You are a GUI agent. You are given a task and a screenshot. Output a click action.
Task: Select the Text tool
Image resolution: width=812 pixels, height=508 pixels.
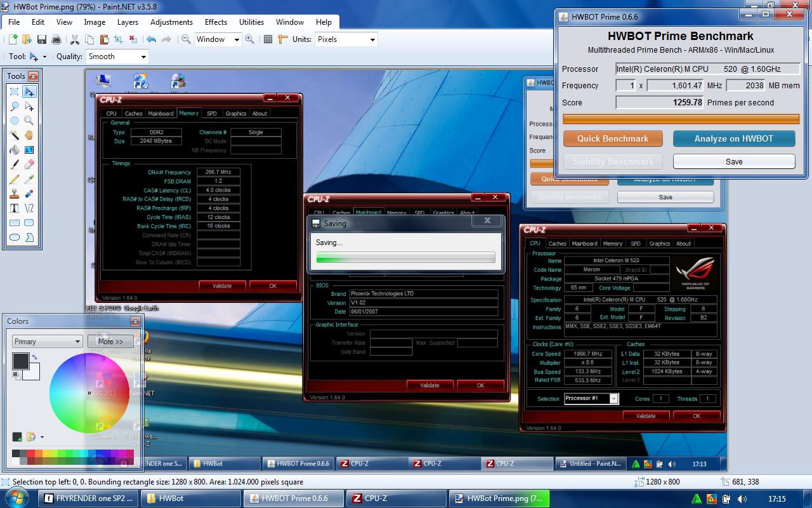pos(14,208)
